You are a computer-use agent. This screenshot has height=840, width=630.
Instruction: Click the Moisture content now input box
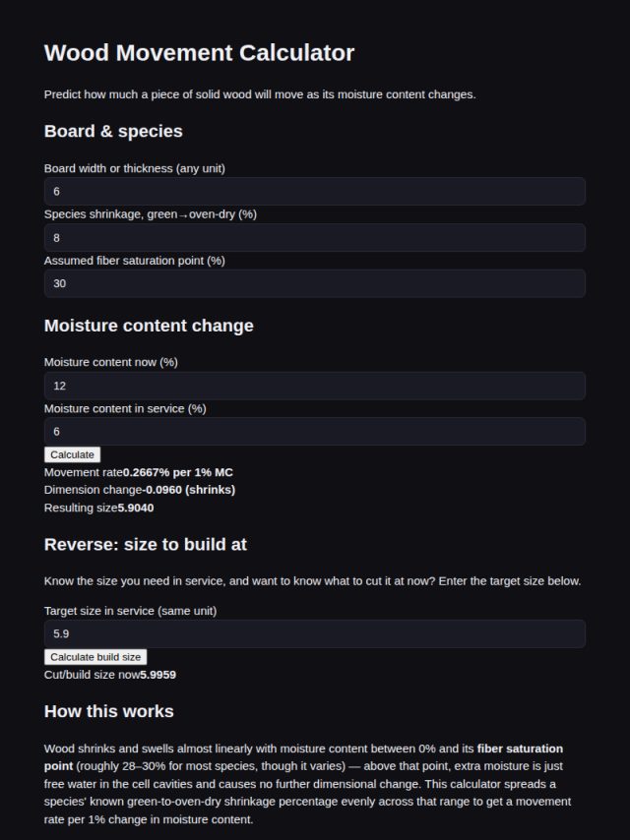tap(315, 386)
